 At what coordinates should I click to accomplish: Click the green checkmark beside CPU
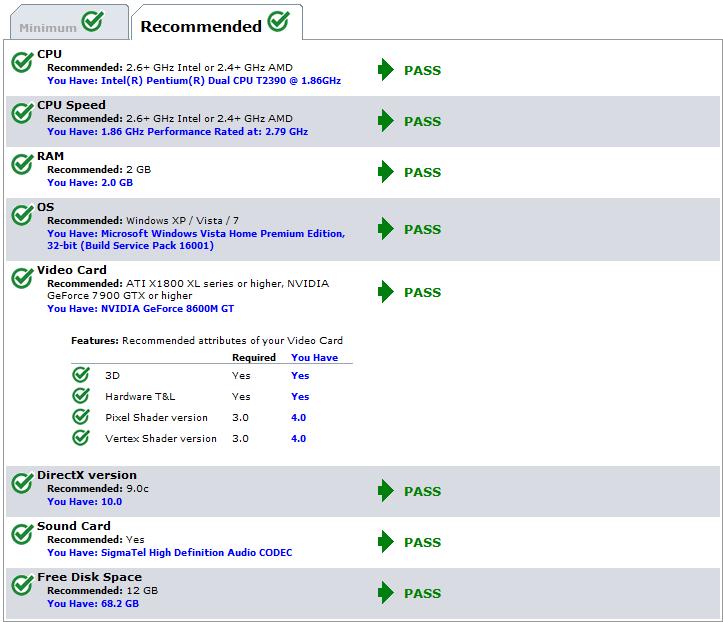click(22, 62)
